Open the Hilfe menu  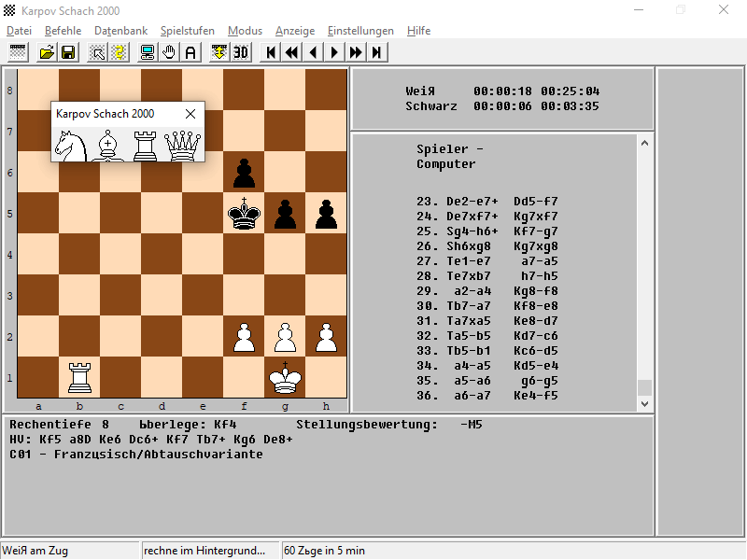418,31
